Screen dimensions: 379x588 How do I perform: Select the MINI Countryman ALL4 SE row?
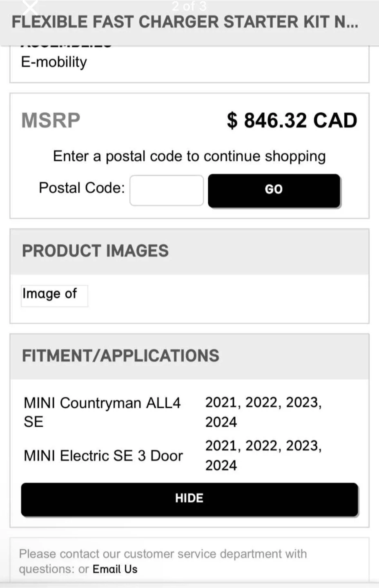(102, 412)
